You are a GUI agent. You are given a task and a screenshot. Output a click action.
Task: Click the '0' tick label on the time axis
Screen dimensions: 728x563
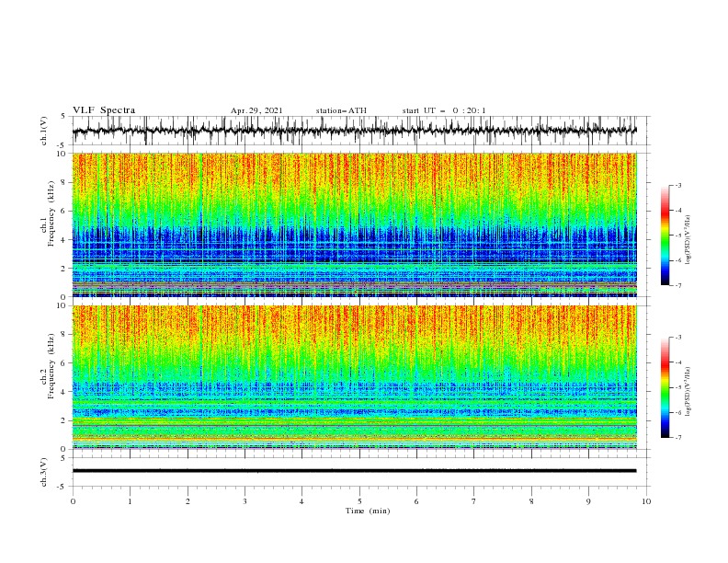pos(73,501)
